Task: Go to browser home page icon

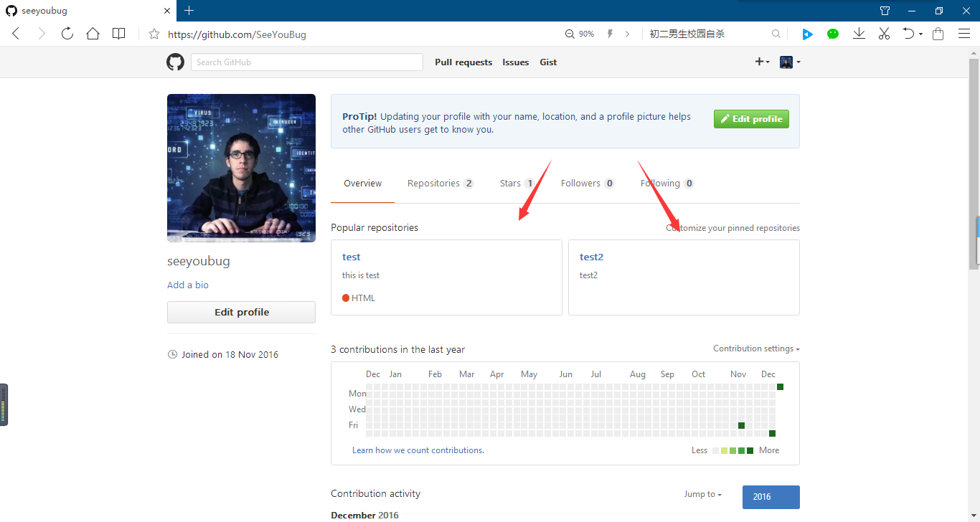Action: (93, 34)
